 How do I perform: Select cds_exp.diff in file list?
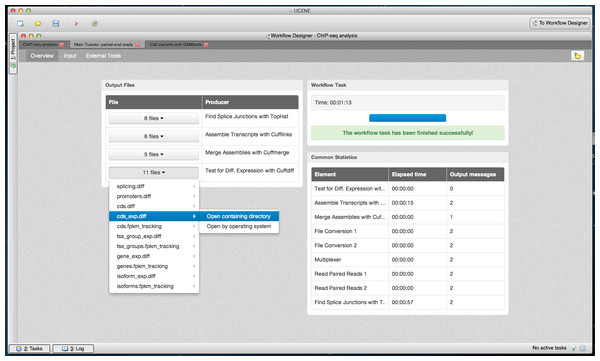pyautogui.click(x=154, y=216)
